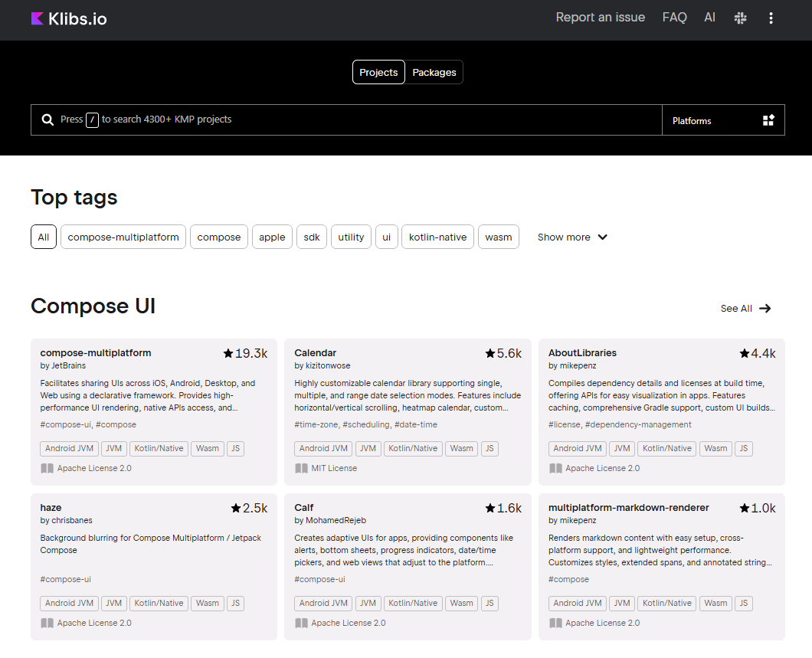The image size is (812, 658).
Task: Click Kotlin/Native badge on Calendar card
Action: tap(413, 449)
